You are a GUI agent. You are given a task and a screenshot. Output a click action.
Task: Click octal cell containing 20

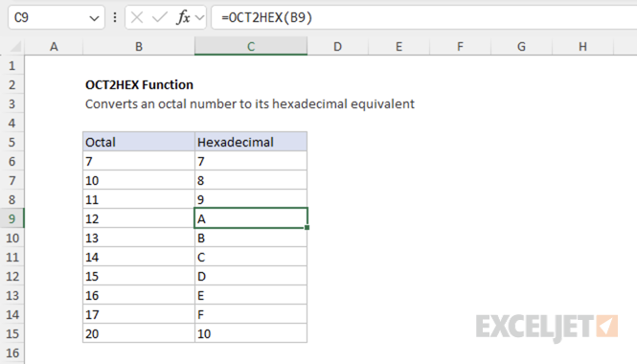[139, 333]
